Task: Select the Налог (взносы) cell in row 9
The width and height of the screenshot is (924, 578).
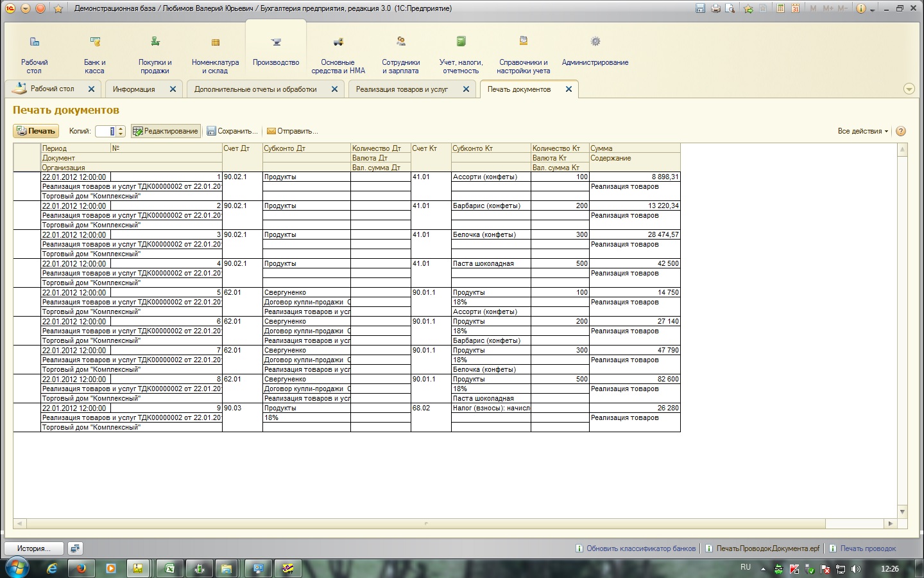Action: [x=492, y=408]
